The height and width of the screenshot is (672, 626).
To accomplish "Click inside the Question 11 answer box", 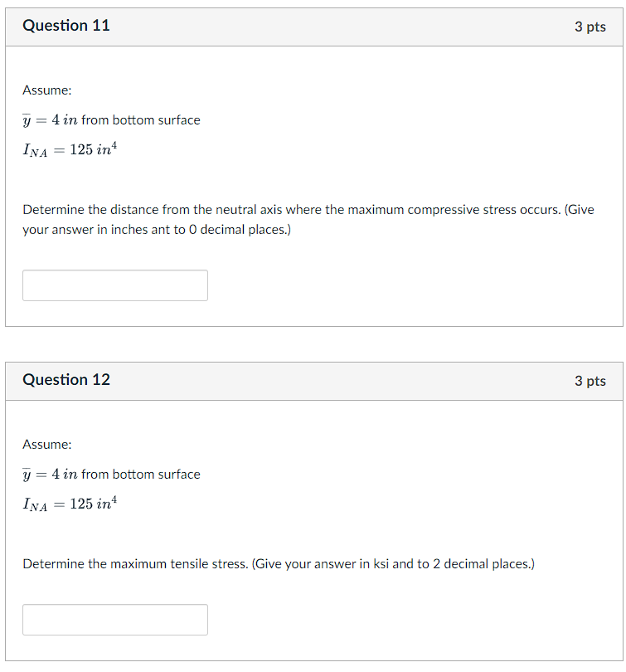I will (x=114, y=285).
